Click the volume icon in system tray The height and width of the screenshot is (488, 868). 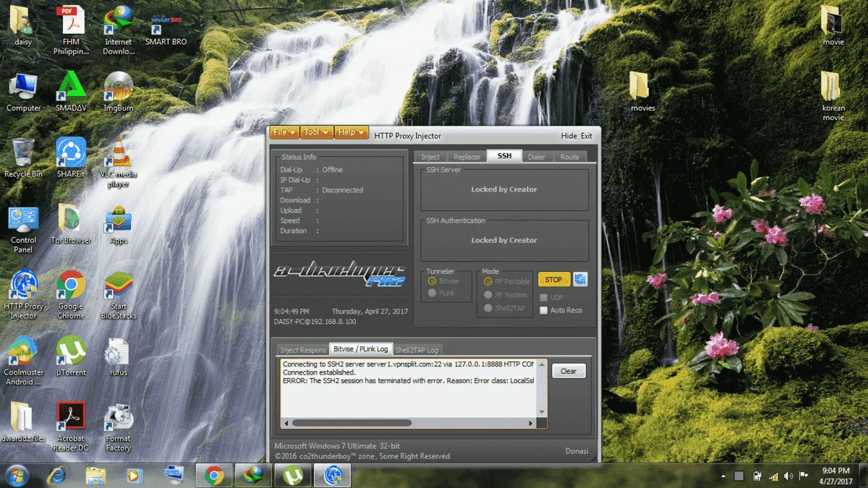789,476
